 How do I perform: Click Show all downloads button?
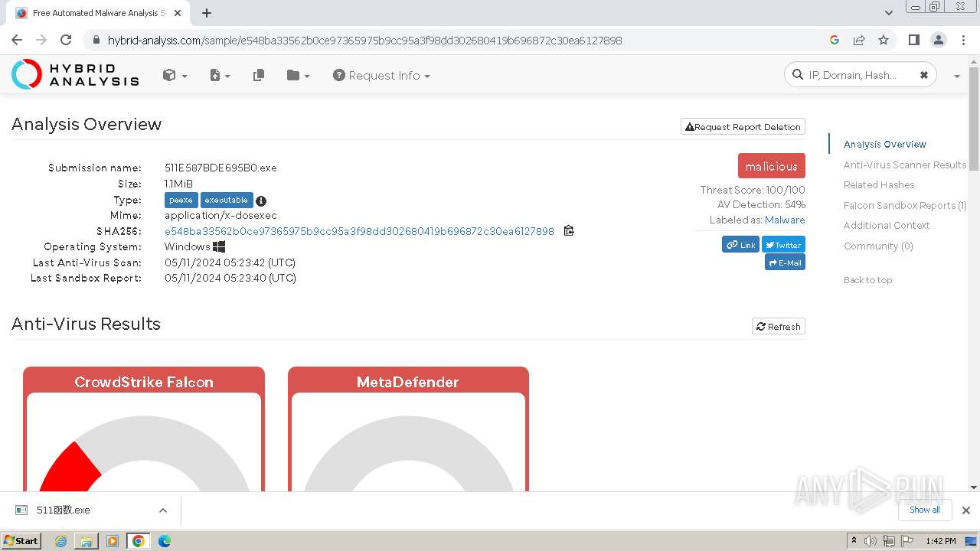tap(924, 510)
